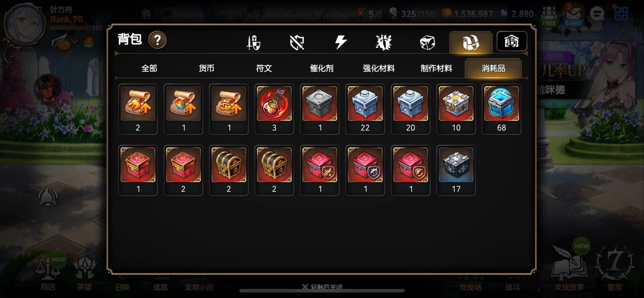Screen dimensions: 644x298
Task: Select the white gold chest with count 10
Action: pyautogui.click(x=456, y=109)
